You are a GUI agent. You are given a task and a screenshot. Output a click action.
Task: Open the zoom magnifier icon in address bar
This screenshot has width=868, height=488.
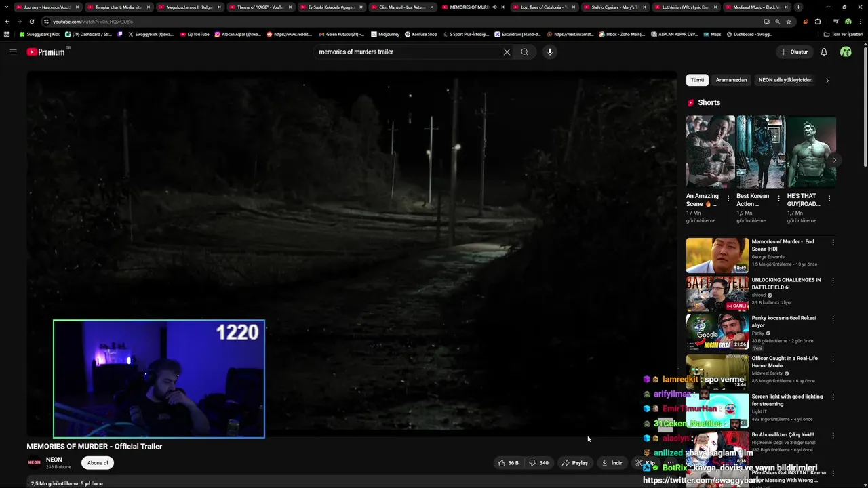(777, 22)
